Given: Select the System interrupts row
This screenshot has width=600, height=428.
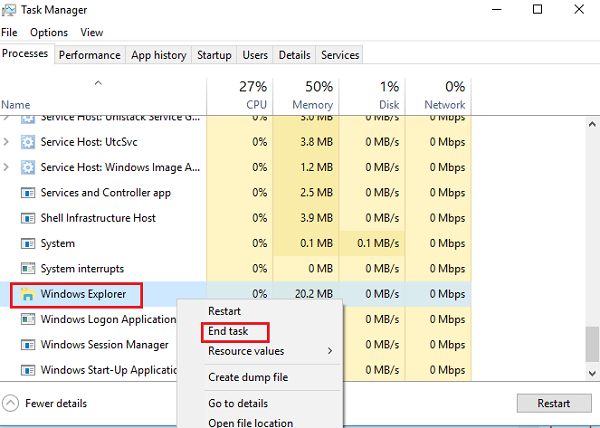Looking at the screenshot, I should pos(235,269).
